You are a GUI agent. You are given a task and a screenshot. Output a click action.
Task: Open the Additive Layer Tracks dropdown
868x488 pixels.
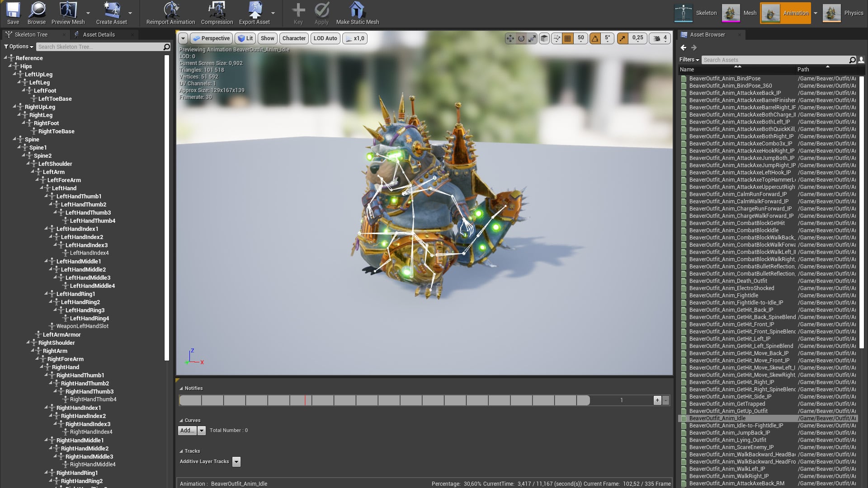[236, 461]
